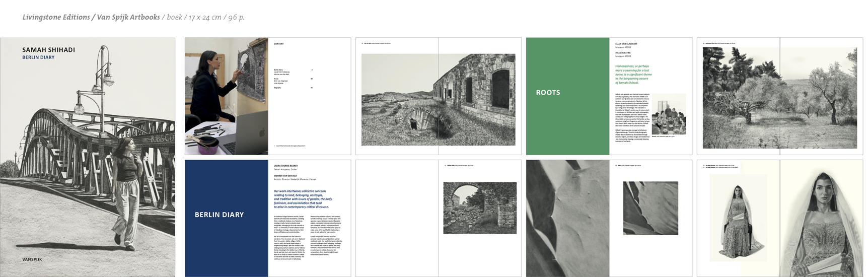Viewport: 868px width, 277px height.
Task: Click the BERLIN DIARY subtitle on cover
Action: click(x=38, y=57)
